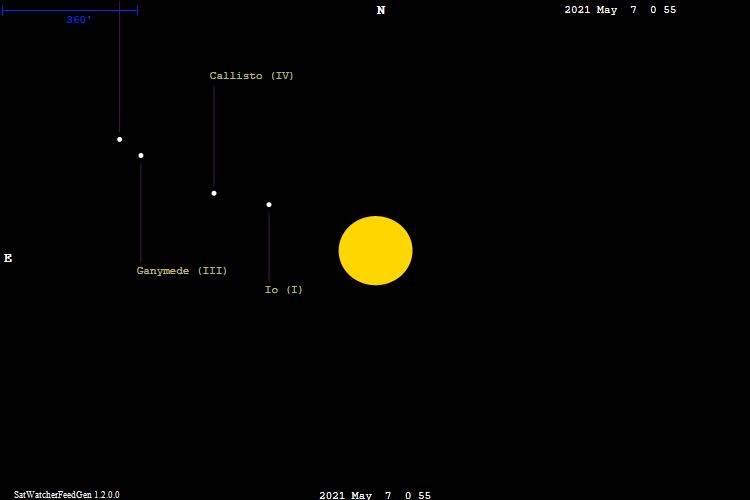Select the Ganymede moon dot
Screen dimensions: 750x500
[141, 156]
